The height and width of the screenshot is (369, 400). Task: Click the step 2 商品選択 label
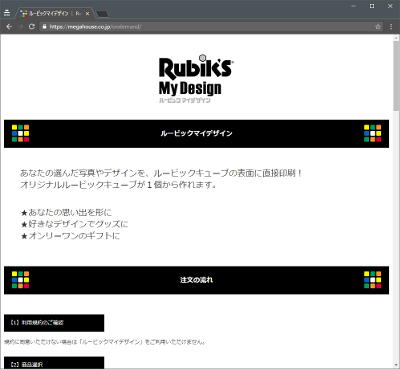(54, 363)
